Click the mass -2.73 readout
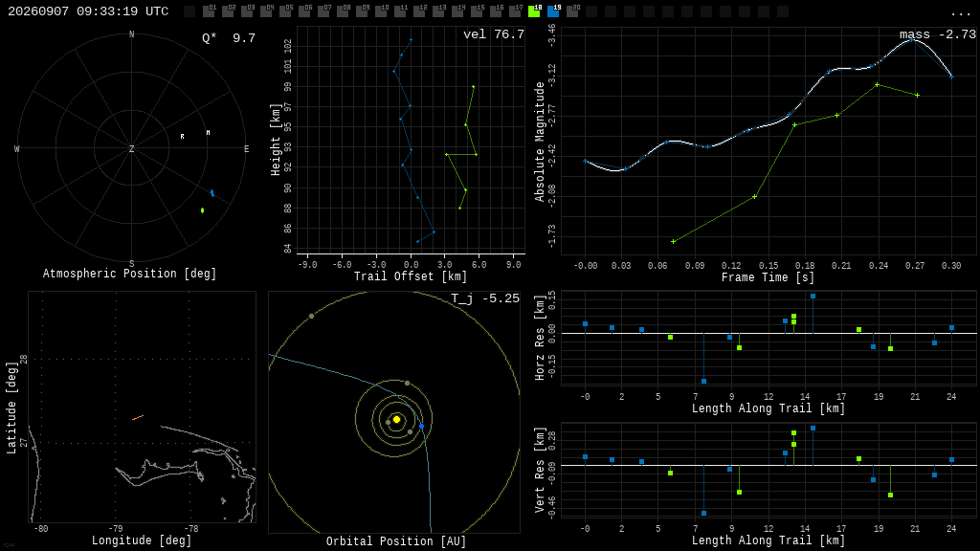 (x=938, y=34)
